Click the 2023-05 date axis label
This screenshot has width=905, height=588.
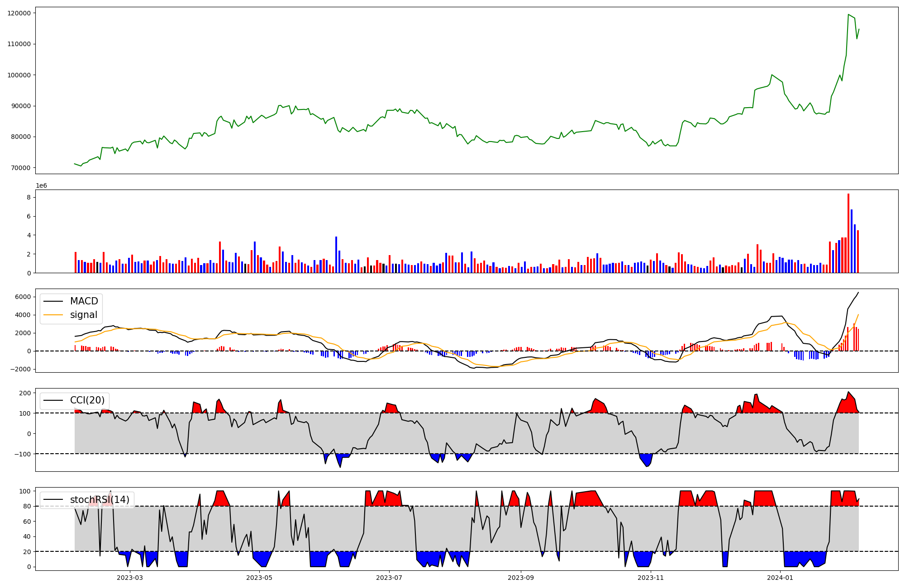pos(259,578)
